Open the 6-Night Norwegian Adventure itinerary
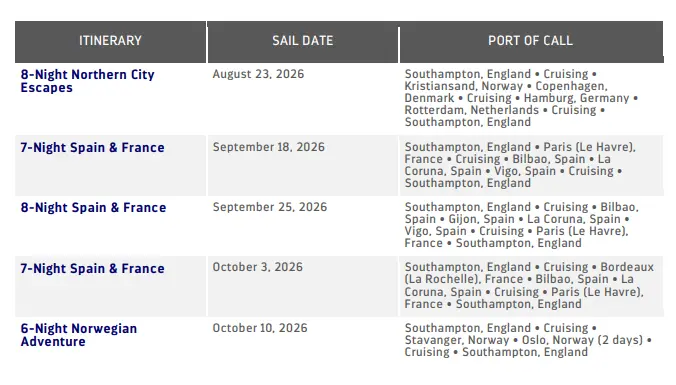Image resolution: width=676 pixels, height=385 pixels. [78, 335]
